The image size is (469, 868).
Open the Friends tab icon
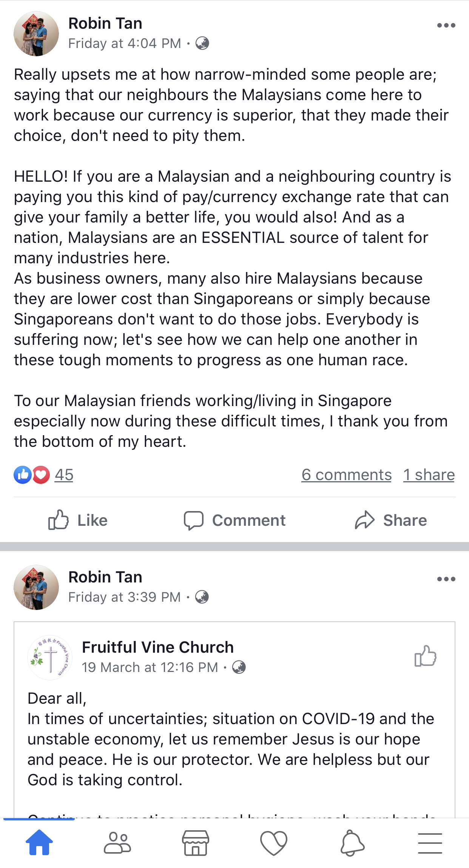tap(117, 843)
